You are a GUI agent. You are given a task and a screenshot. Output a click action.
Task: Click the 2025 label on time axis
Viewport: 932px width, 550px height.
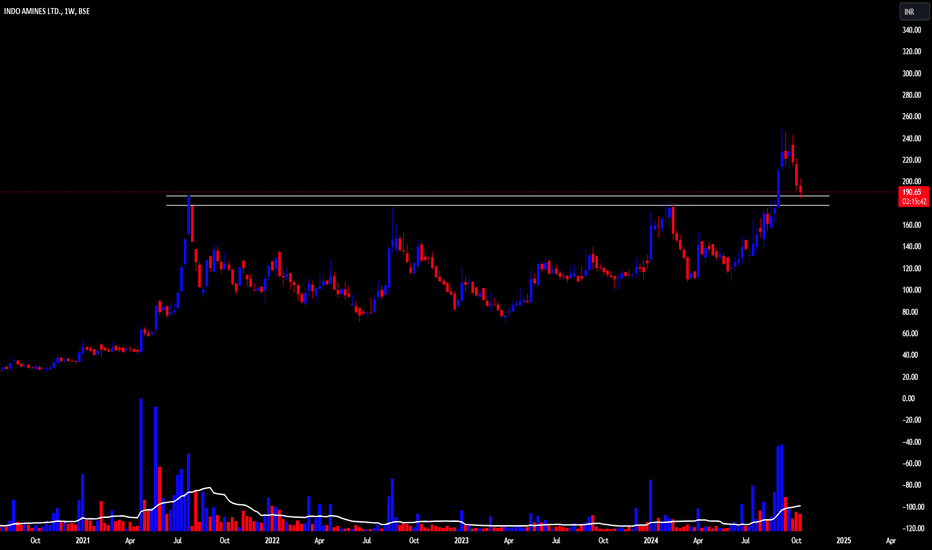[x=843, y=540]
